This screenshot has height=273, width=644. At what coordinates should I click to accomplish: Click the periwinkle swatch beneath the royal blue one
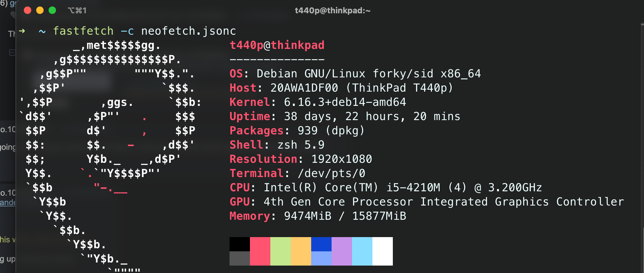click(x=321, y=258)
